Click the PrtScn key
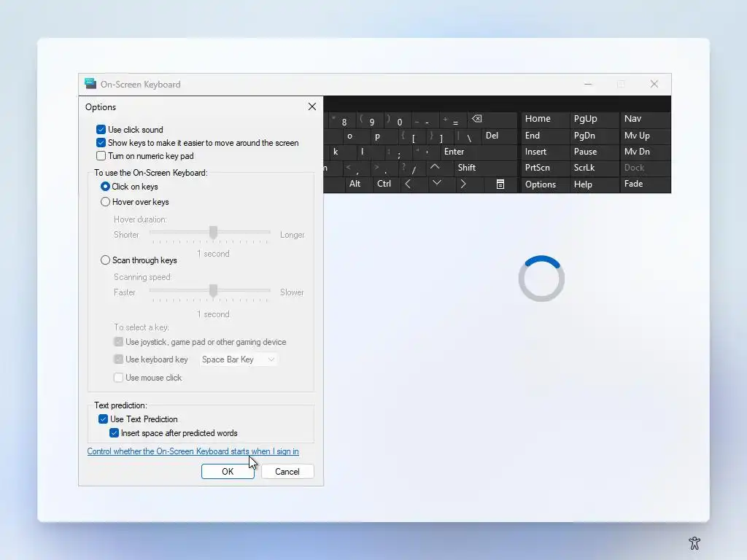This screenshot has height=560, width=747. click(544, 168)
